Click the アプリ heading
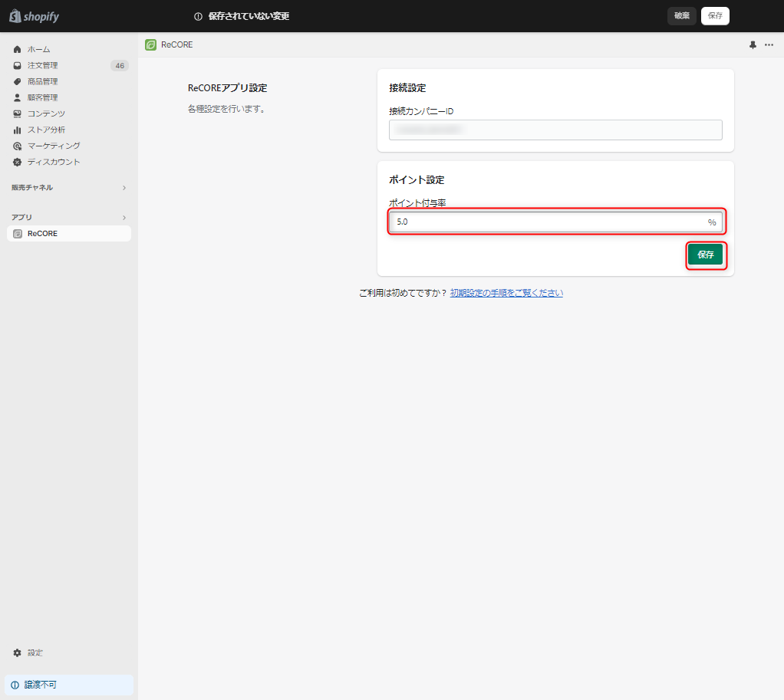This screenshot has height=700, width=784. tap(21, 217)
